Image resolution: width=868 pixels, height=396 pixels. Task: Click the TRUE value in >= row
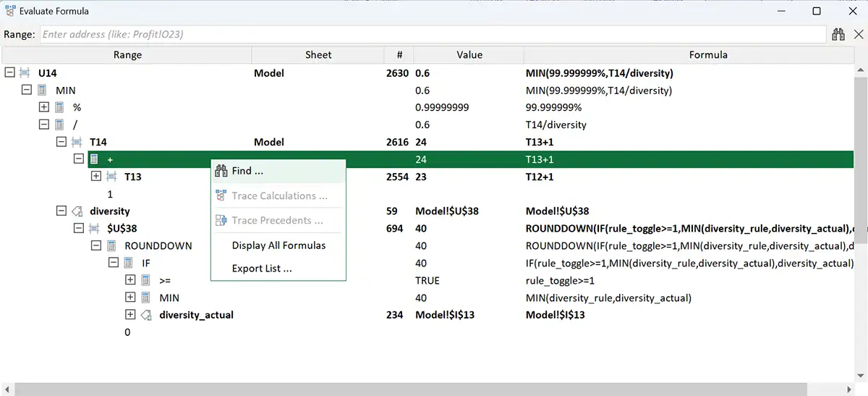(x=427, y=280)
